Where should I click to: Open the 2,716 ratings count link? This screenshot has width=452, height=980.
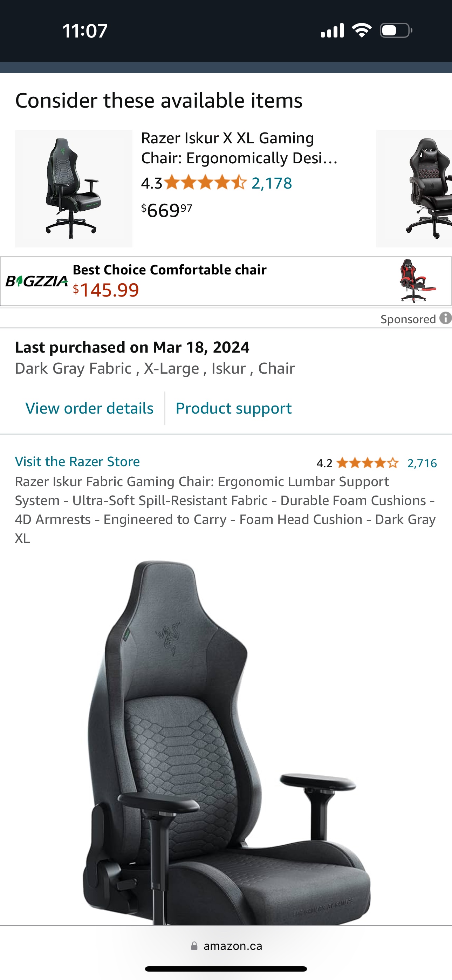(422, 463)
